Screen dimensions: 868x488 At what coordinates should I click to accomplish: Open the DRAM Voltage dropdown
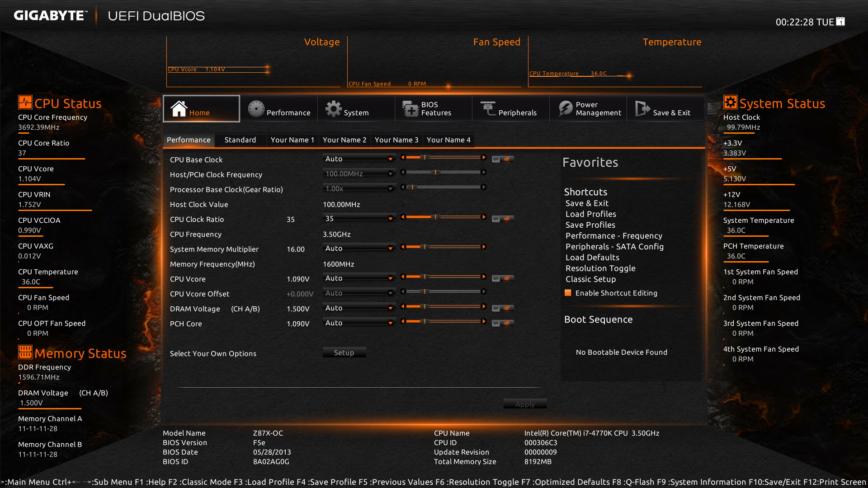click(x=359, y=308)
